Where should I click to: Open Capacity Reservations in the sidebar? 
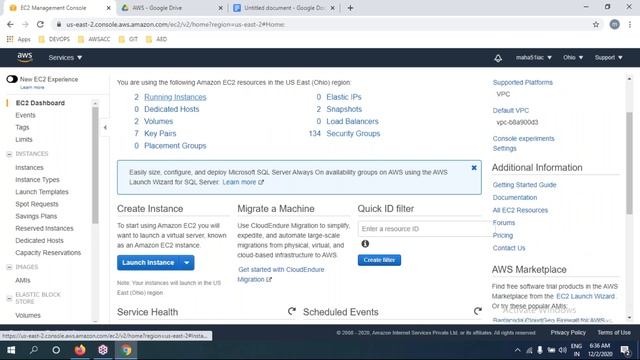point(48,253)
